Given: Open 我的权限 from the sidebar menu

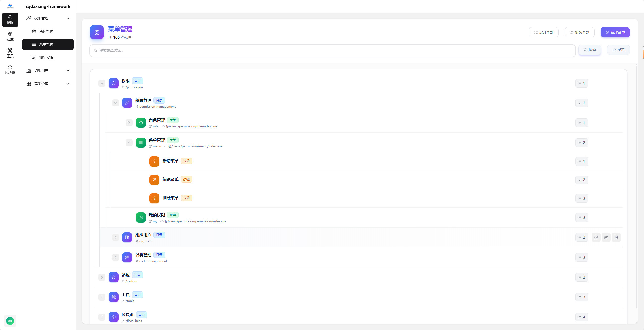Looking at the screenshot, I should click(46, 57).
